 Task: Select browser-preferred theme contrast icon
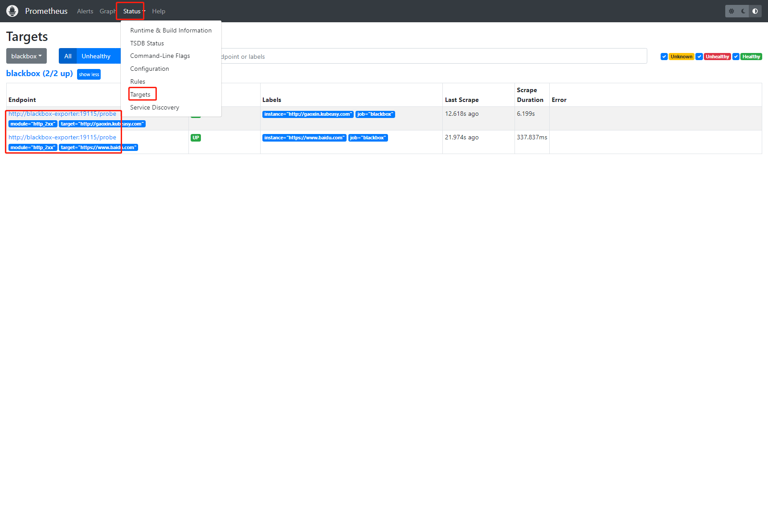tap(755, 11)
